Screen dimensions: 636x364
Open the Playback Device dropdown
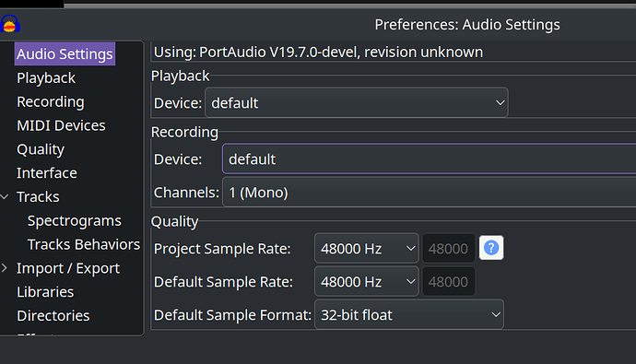357,103
